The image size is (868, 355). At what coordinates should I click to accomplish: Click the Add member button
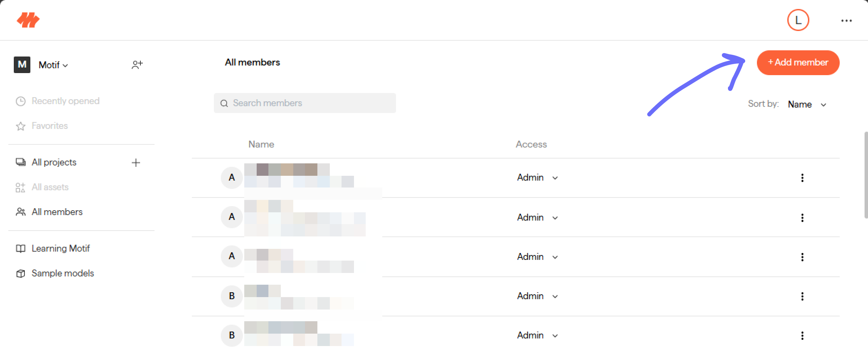(798, 63)
